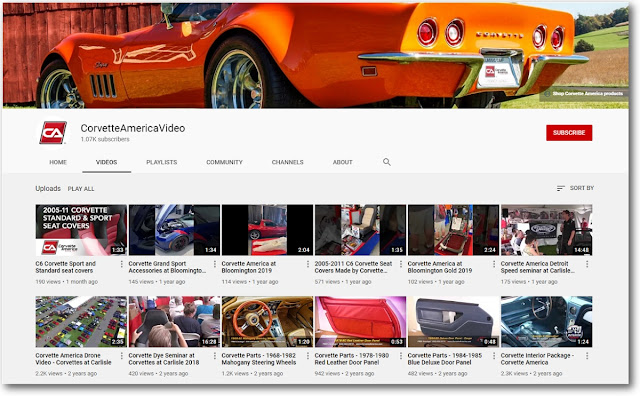Open the Channels tab
This screenshot has width=640, height=396.
[x=287, y=162]
